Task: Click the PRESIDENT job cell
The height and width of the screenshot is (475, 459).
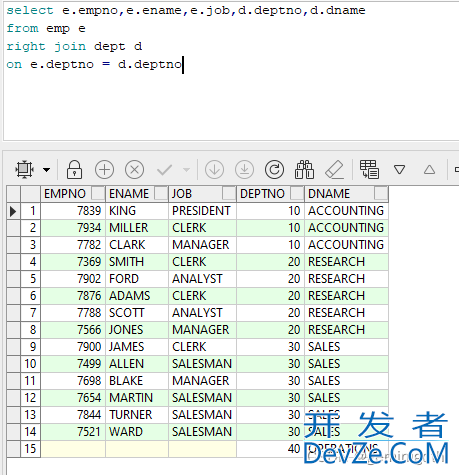Action: (202, 211)
